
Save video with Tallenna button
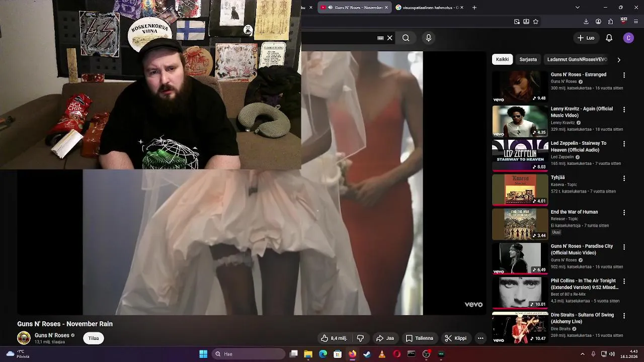[x=420, y=338]
